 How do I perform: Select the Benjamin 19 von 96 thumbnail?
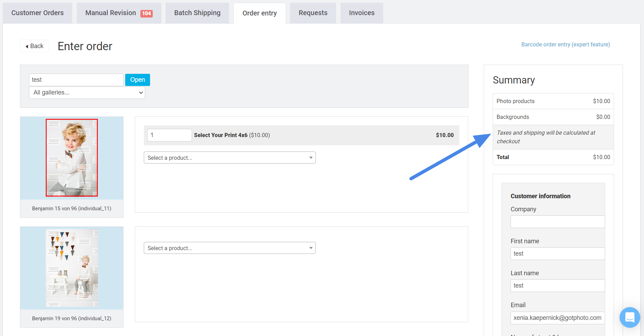point(72,268)
